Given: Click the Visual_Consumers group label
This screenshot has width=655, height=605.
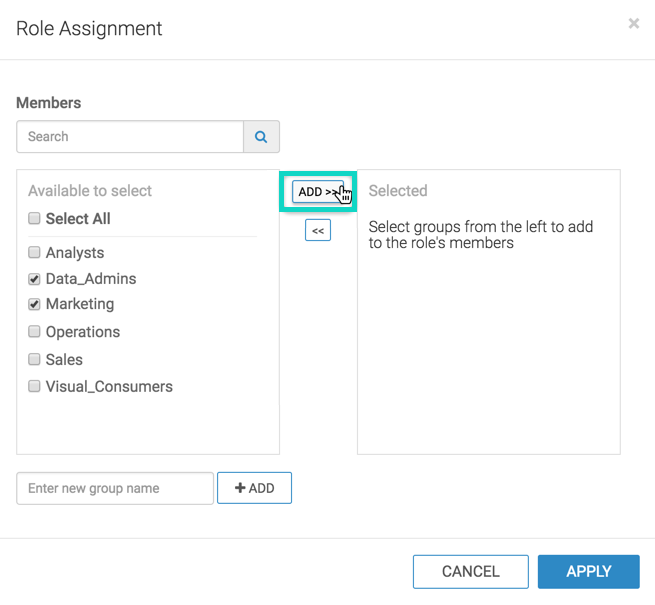Looking at the screenshot, I should [x=109, y=387].
